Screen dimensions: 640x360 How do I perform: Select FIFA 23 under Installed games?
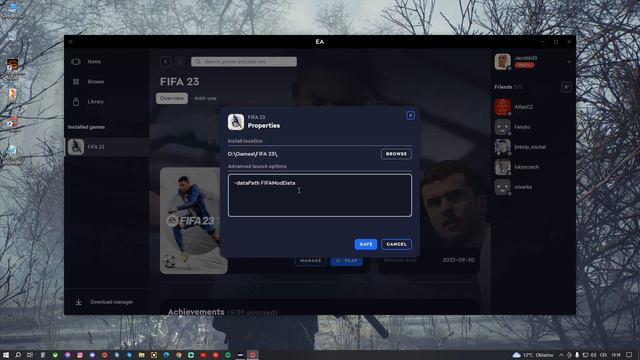coord(107,147)
